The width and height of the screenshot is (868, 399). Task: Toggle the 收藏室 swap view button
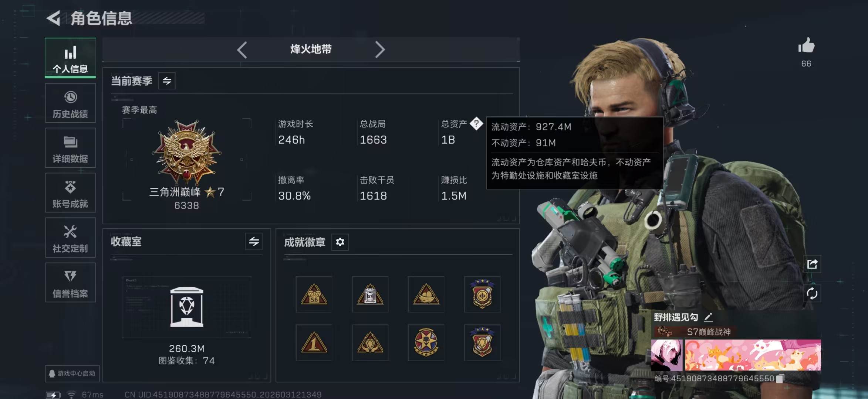click(x=254, y=242)
